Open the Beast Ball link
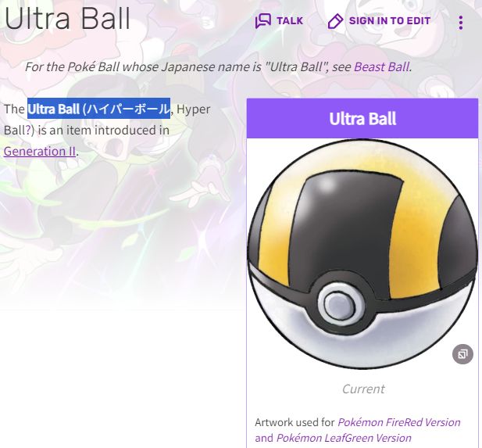This screenshot has height=448, width=482. click(x=382, y=66)
